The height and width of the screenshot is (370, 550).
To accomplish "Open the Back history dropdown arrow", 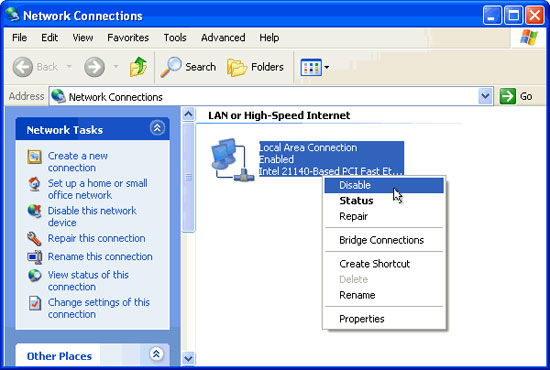I will [x=69, y=66].
